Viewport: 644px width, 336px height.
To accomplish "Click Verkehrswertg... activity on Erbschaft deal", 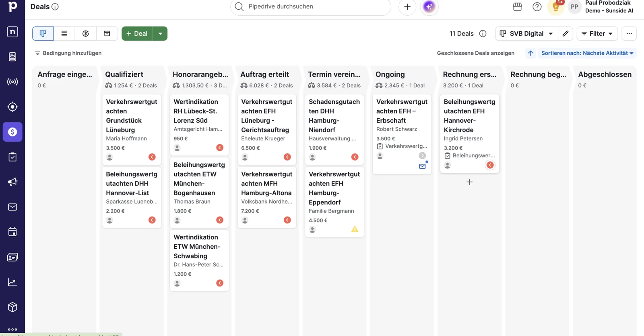I will 402,146.
